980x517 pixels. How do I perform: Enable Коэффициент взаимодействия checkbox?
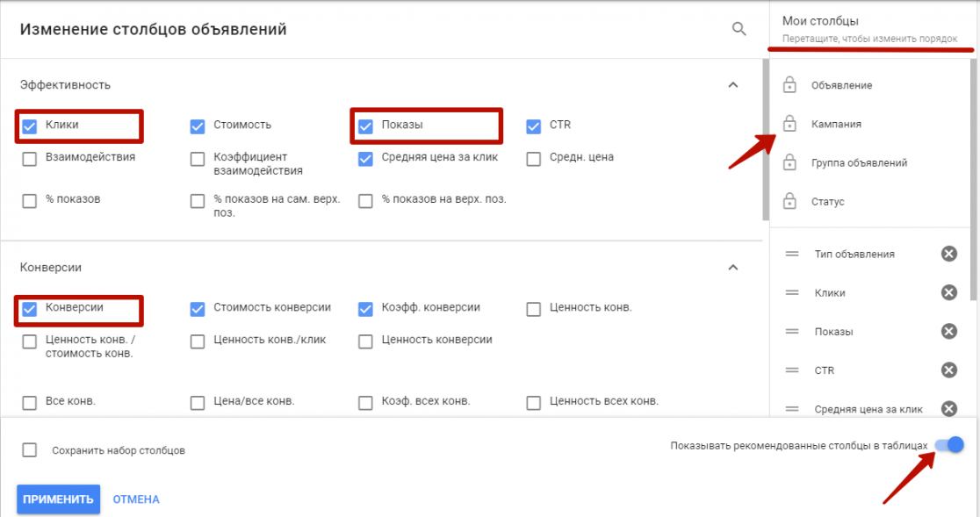coord(198,159)
